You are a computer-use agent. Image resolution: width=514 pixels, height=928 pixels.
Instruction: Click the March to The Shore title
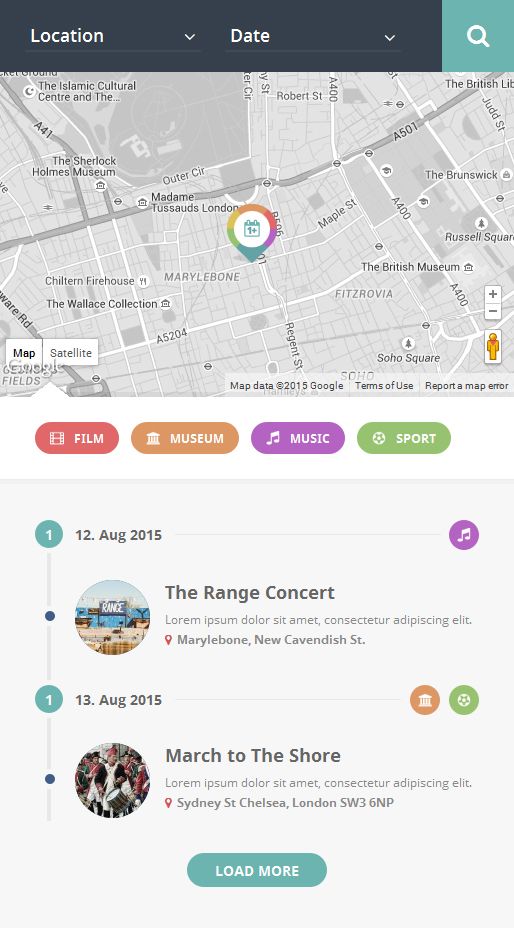pyautogui.click(x=253, y=756)
